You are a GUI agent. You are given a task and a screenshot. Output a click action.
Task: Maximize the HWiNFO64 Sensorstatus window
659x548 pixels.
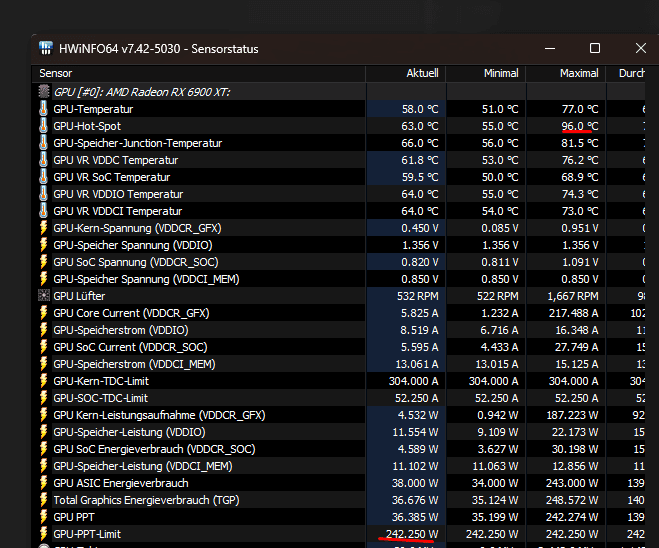tap(595, 48)
